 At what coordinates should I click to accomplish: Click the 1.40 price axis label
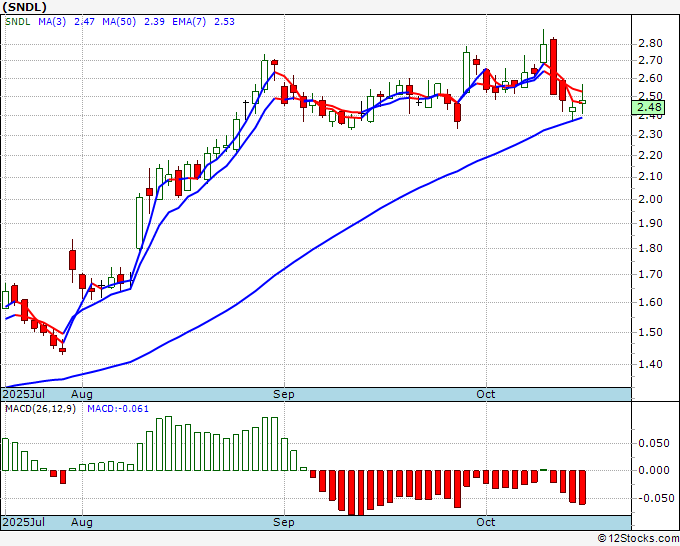pos(650,364)
